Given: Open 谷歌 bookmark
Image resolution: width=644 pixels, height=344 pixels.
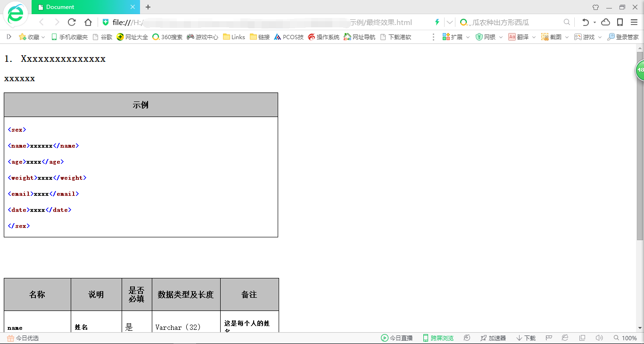Looking at the screenshot, I should point(103,37).
